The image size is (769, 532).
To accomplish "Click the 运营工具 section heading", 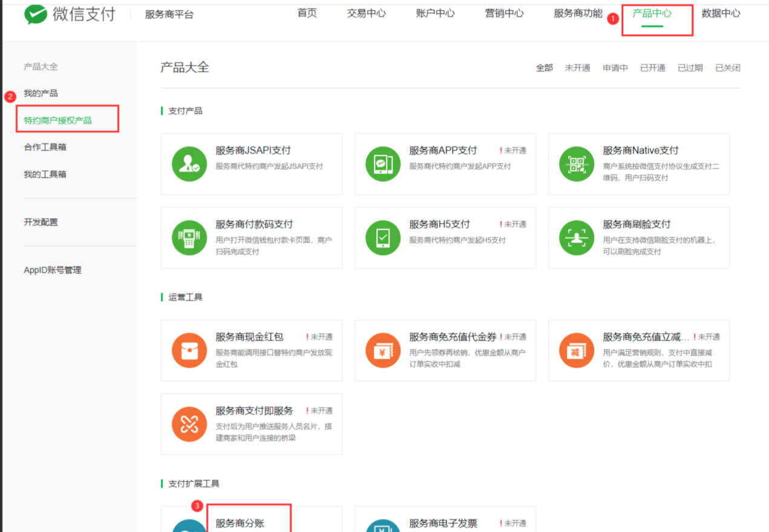I will click(x=185, y=297).
